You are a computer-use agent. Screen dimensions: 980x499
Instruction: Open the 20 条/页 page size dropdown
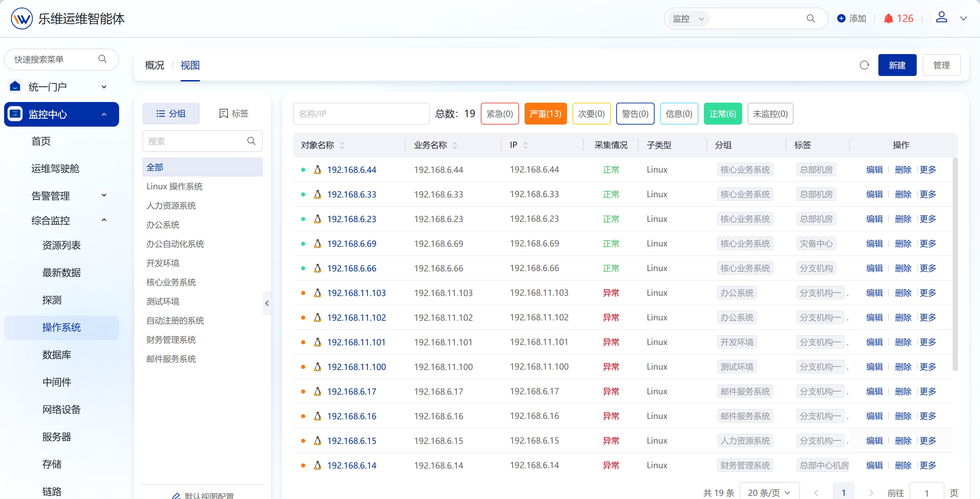click(x=769, y=492)
